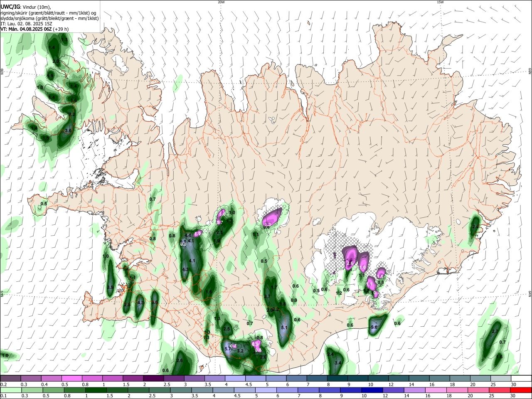Click the 5.6 precipitation value near the southeast coast
532x399 pixels.
coord(374,327)
